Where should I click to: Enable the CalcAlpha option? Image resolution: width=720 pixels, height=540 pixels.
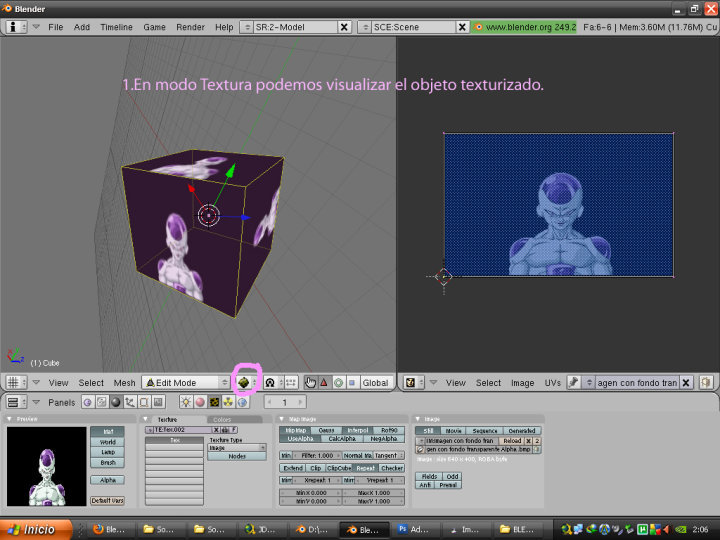click(342, 439)
